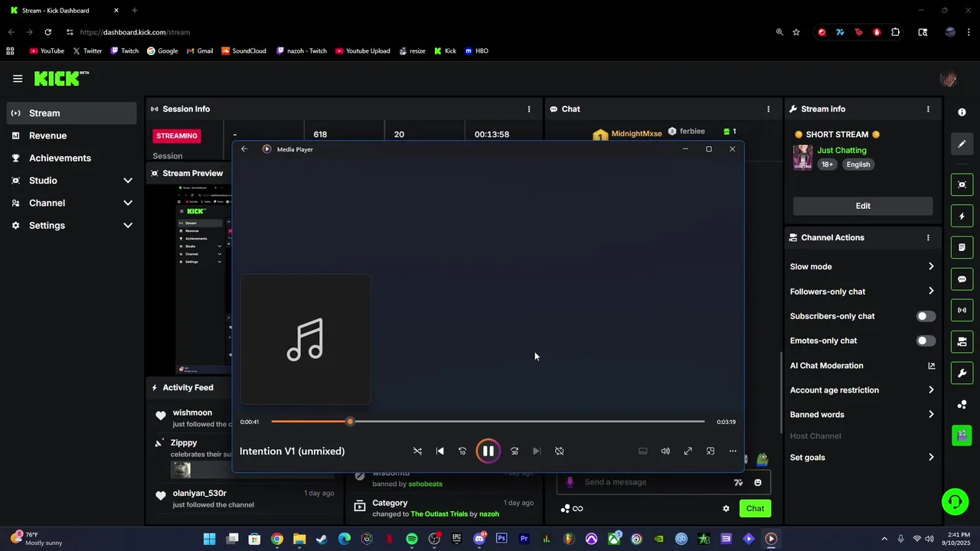Skip to previous track in Media Player
This screenshot has width=980, height=551.
[x=439, y=452]
